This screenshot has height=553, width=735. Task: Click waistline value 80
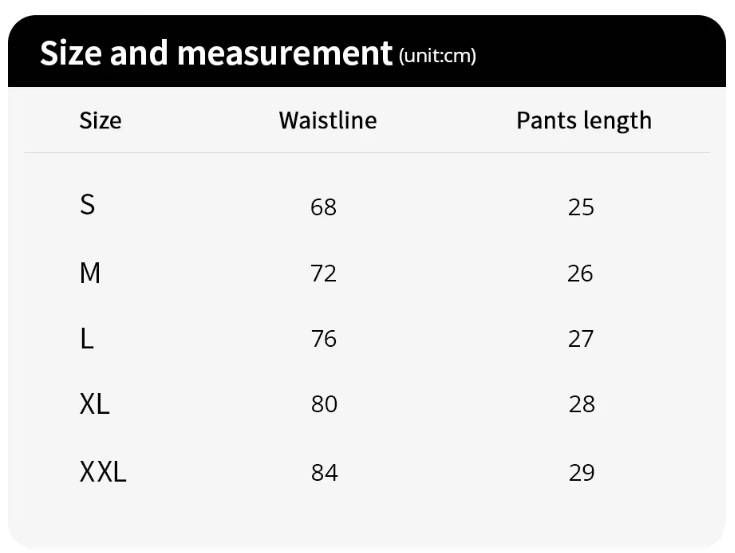click(324, 405)
